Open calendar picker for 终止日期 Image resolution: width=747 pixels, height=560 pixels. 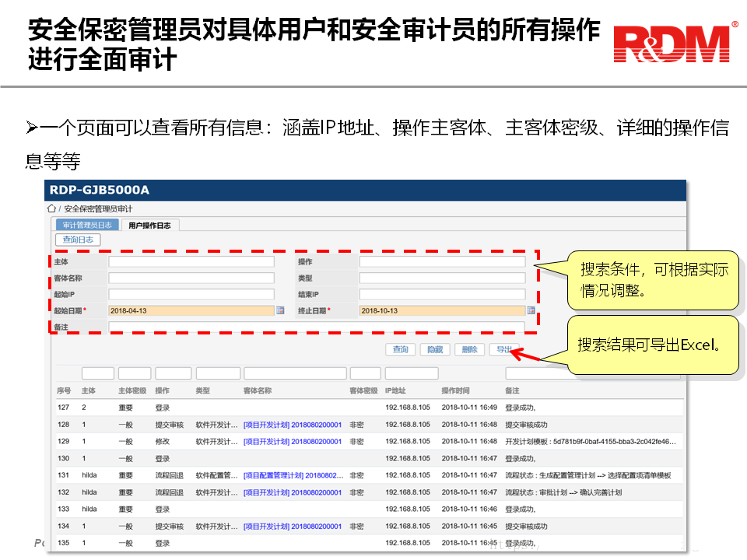531,310
